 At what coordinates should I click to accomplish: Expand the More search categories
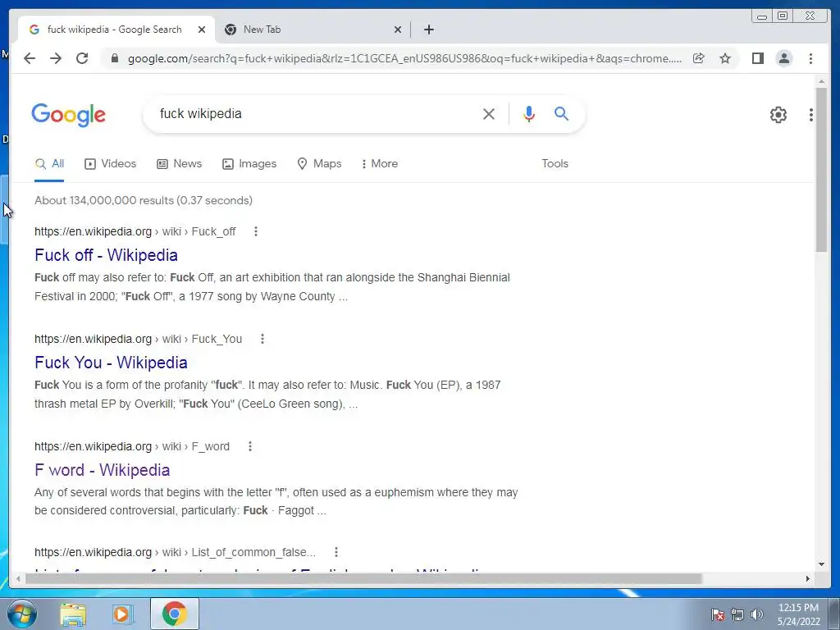(380, 164)
